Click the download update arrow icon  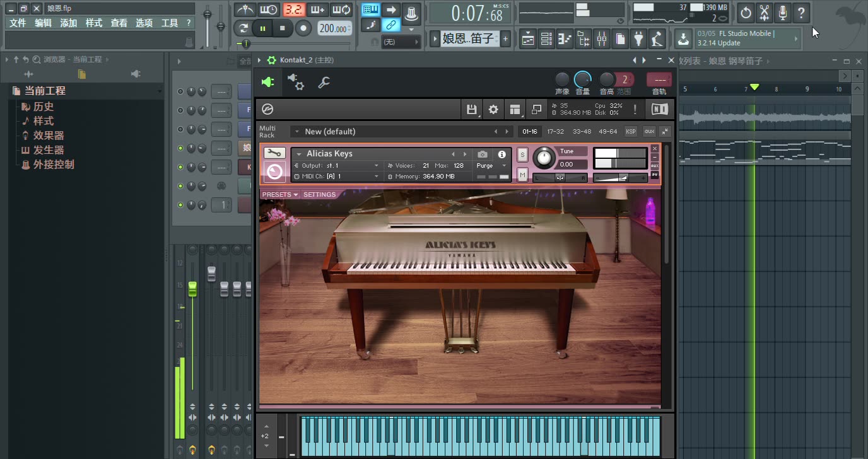coord(683,39)
